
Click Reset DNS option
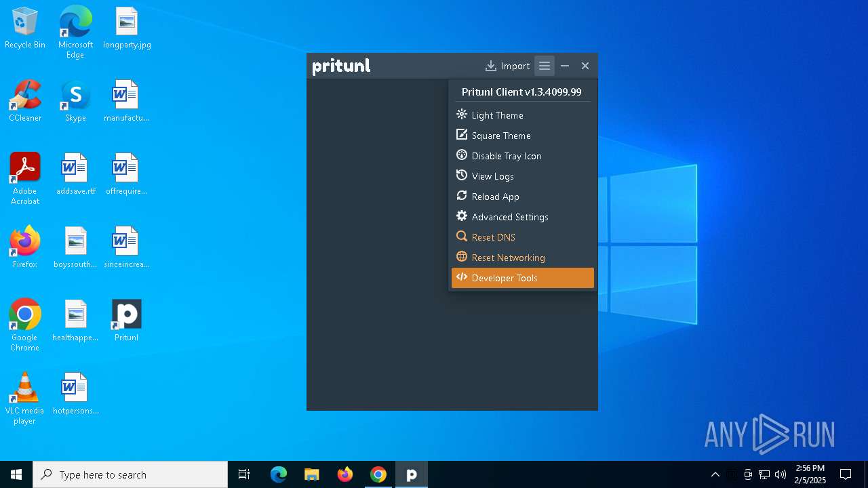coord(523,237)
